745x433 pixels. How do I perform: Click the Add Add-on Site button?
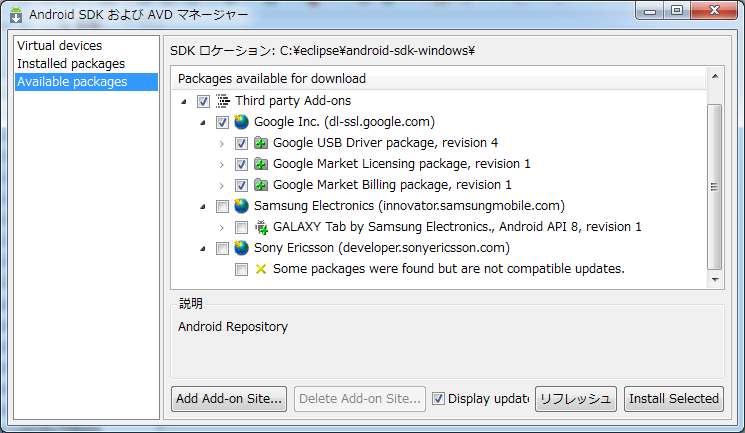point(229,398)
